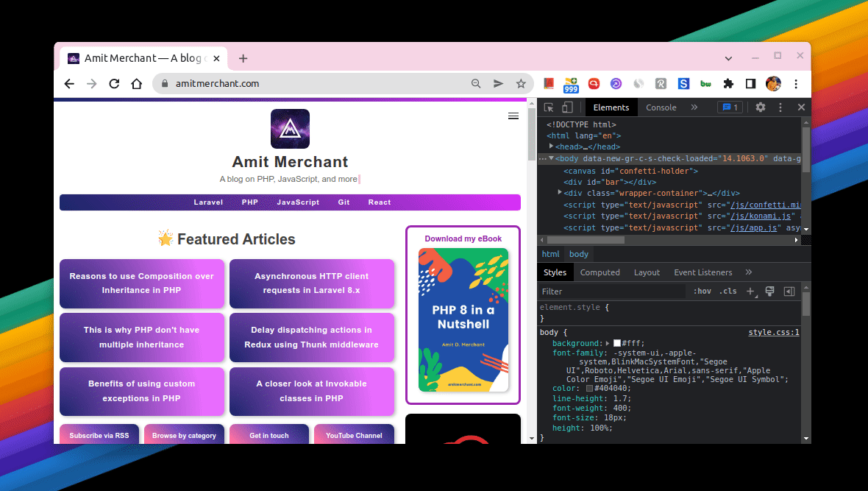Expand the background property shorthand arrow

click(608, 344)
